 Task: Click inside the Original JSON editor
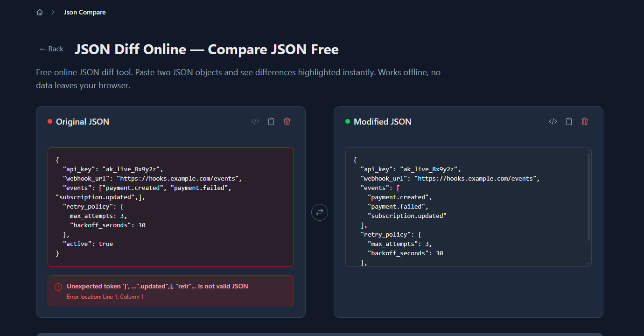[x=171, y=207]
